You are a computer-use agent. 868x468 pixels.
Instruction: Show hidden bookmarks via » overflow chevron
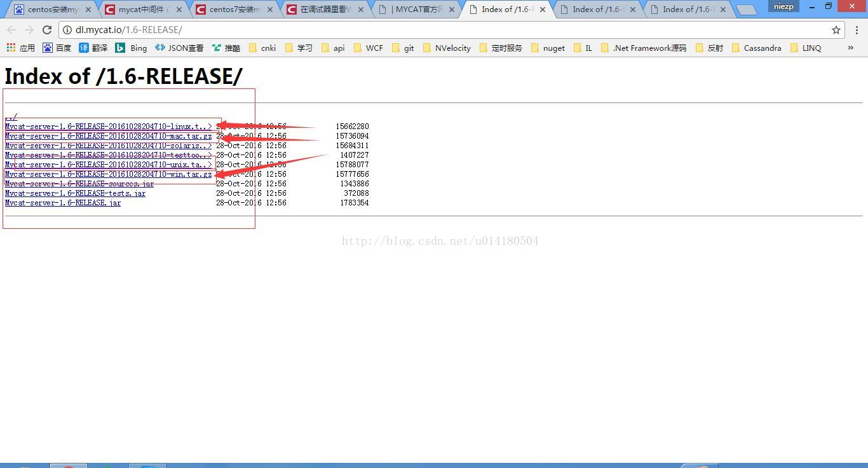(850, 48)
